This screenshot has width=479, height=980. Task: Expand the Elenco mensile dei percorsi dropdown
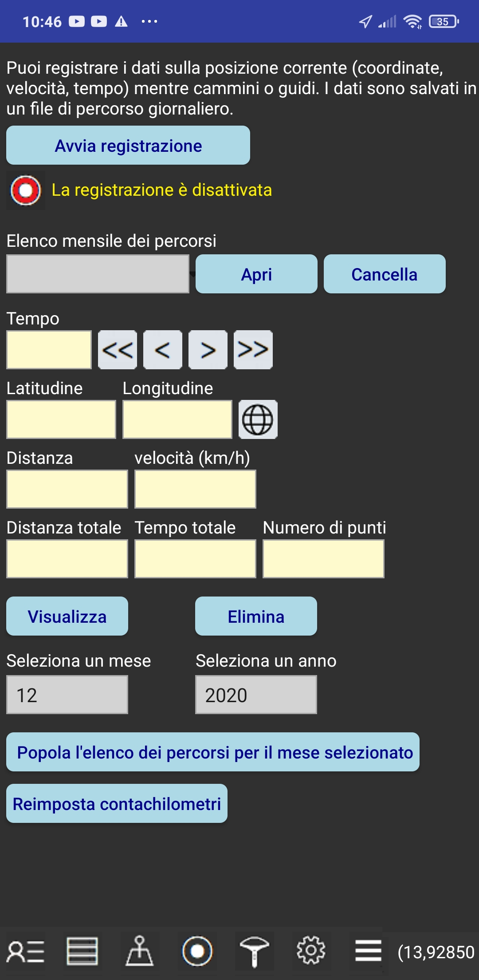98,274
